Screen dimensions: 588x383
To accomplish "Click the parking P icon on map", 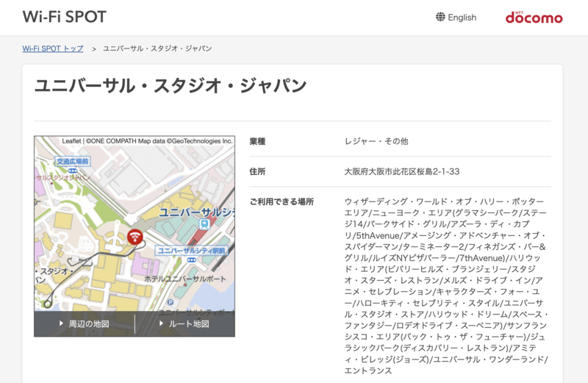I will tap(170, 301).
